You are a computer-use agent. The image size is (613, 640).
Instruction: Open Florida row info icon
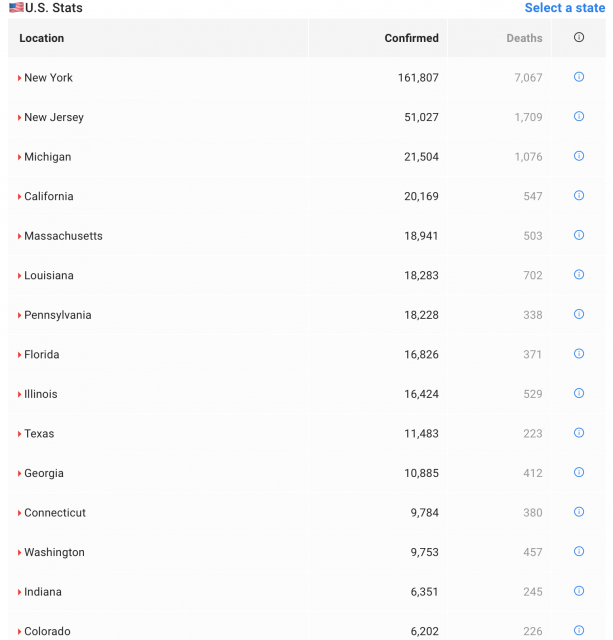(x=579, y=354)
